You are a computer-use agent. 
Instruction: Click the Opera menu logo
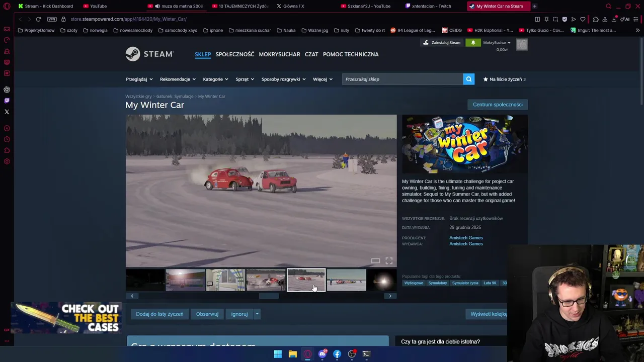(x=7, y=6)
